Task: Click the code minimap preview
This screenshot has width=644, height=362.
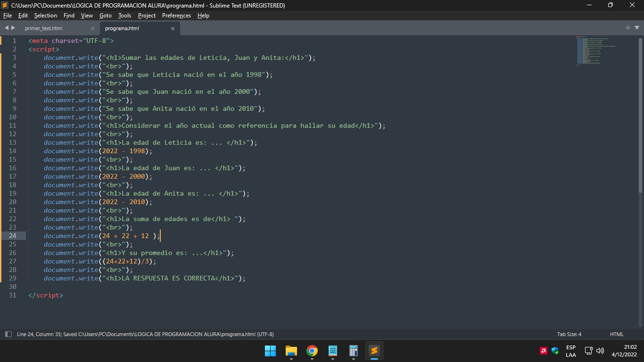Action: pos(595,51)
